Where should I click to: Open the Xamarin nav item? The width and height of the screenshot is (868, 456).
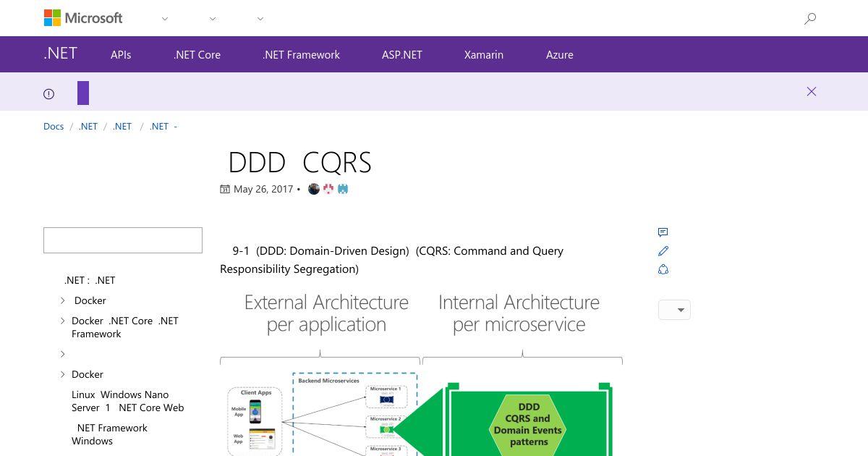[x=484, y=54]
